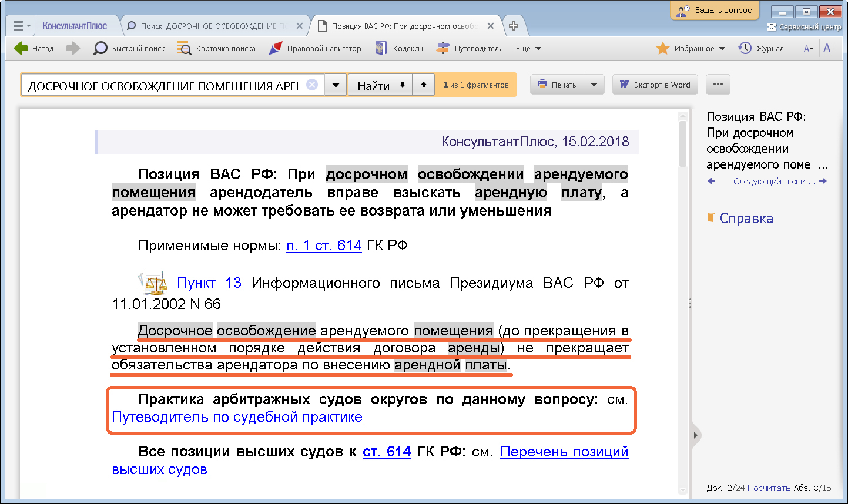Open ст. 614 bold link
This screenshot has height=504, width=848.
click(x=387, y=452)
